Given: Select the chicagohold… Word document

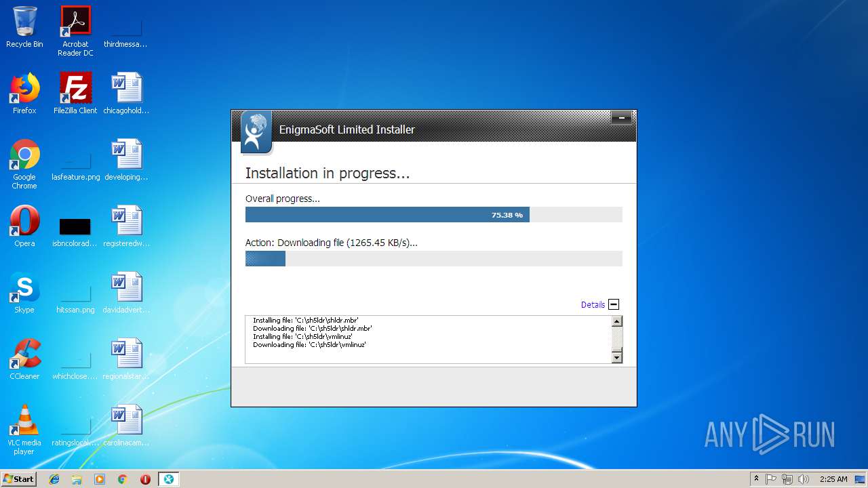Looking at the screenshot, I should (126, 94).
